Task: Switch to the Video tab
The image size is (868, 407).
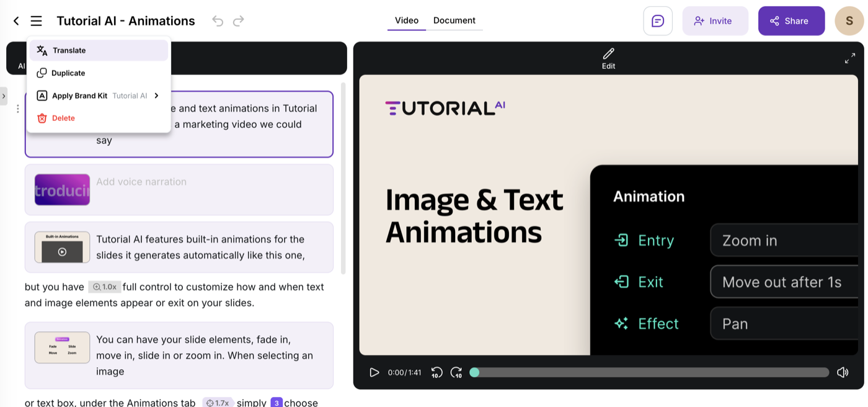Action: point(407,20)
